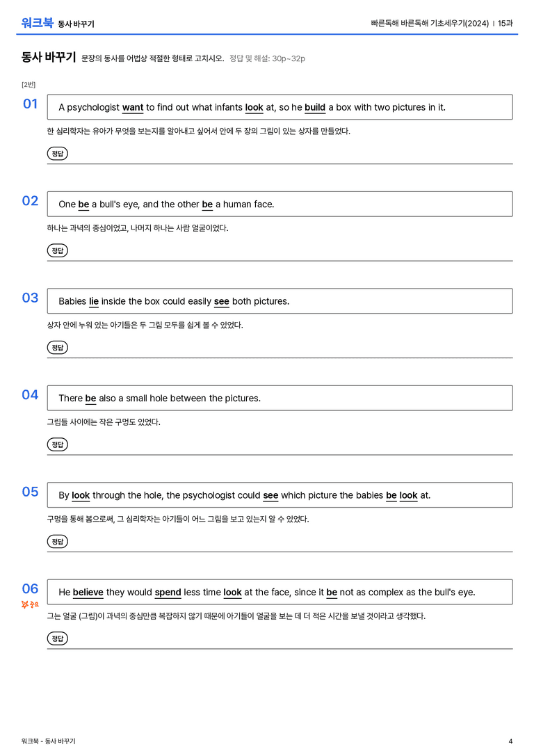The height and width of the screenshot is (756, 534).
Task: Click the page number 4 in footer
Action: tap(510, 741)
